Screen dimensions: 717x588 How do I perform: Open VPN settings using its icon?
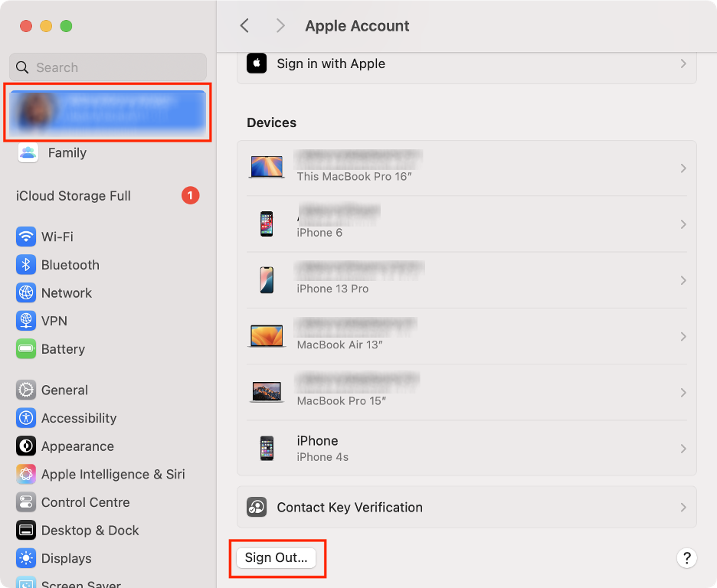[26, 321]
